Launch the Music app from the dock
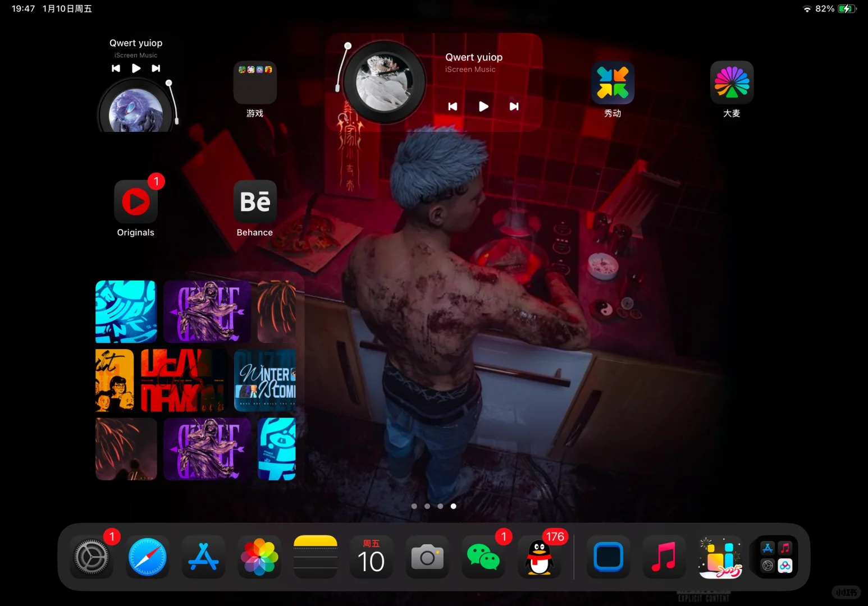 point(664,557)
